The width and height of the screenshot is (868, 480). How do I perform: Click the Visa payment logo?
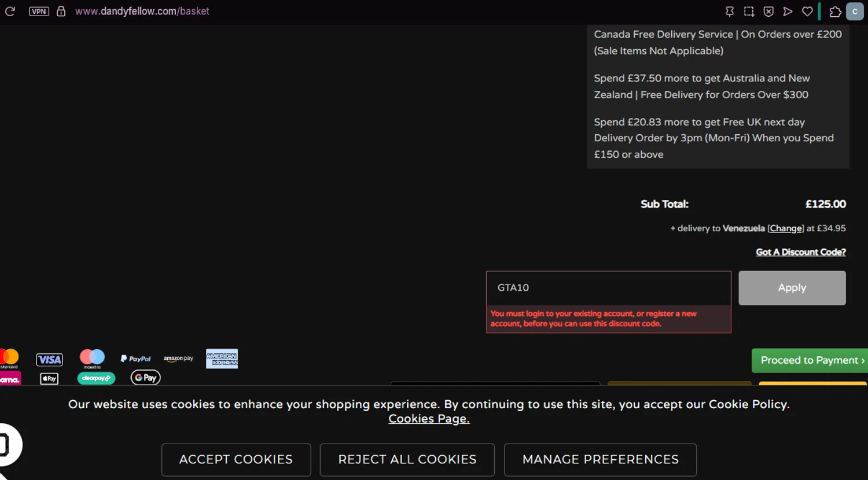tap(49, 360)
